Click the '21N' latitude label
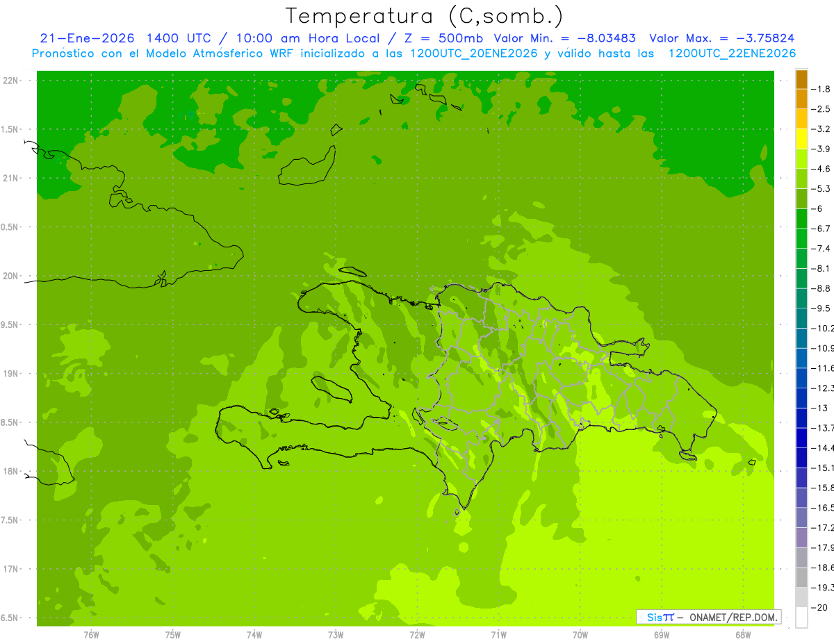The width and height of the screenshot is (834, 644). pyautogui.click(x=12, y=178)
